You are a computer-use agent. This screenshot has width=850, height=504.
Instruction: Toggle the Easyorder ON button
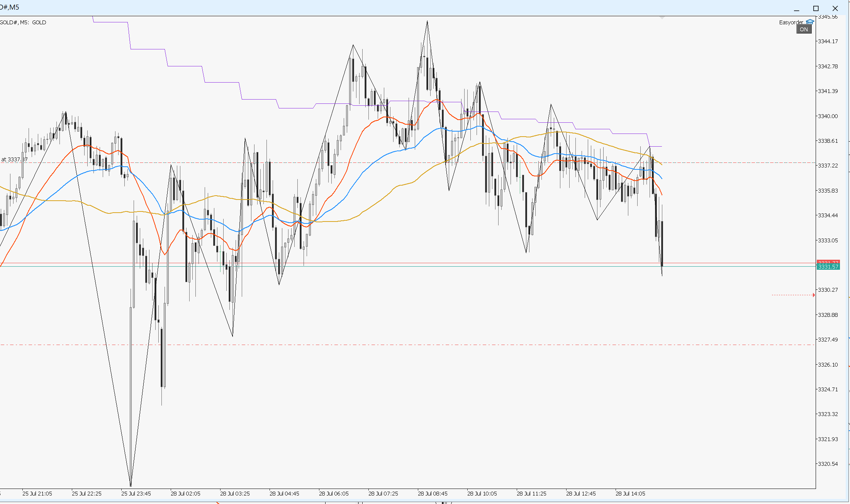(804, 29)
